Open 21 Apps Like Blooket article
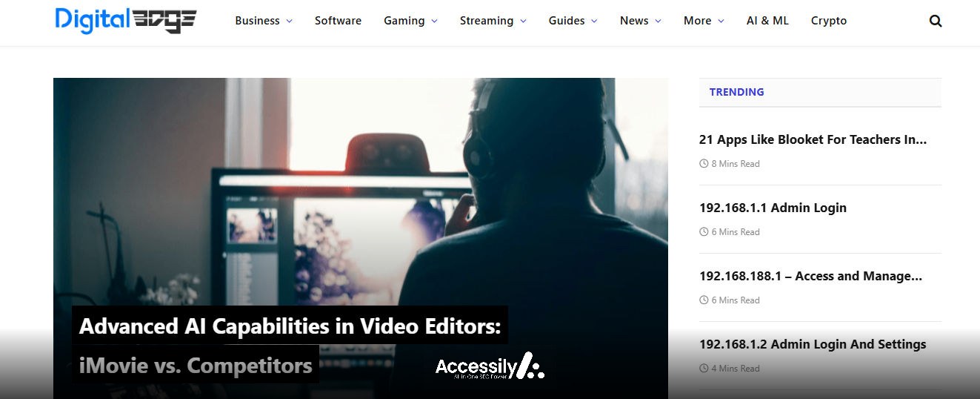This screenshot has height=399, width=980. 813,139
